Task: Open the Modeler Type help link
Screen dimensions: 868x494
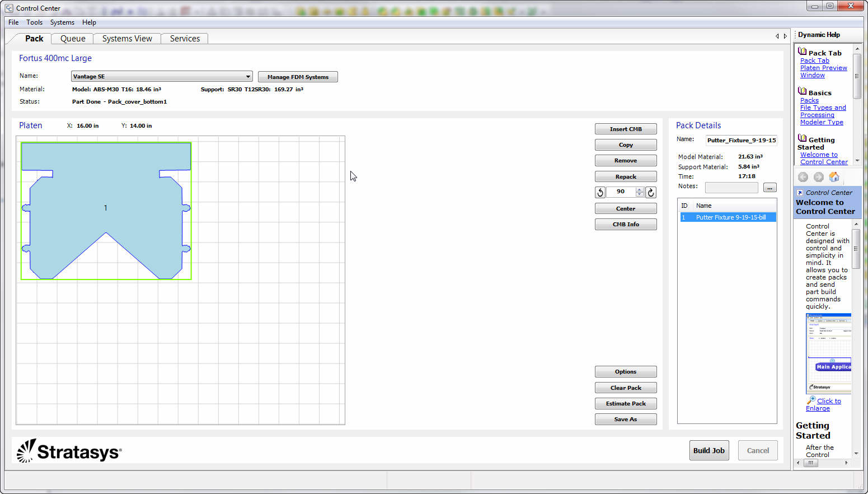Action: (822, 122)
